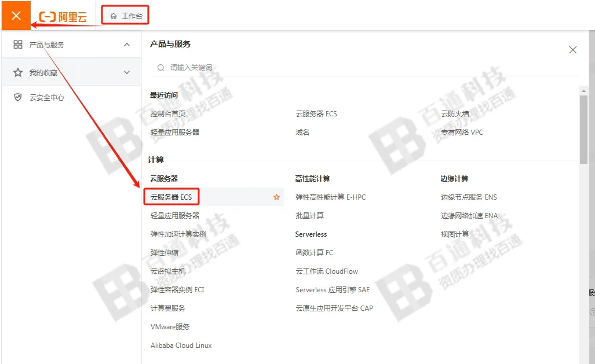Toggle the favorite star for 云服务器 ECS
The width and height of the screenshot is (595, 364).
pos(276,197)
